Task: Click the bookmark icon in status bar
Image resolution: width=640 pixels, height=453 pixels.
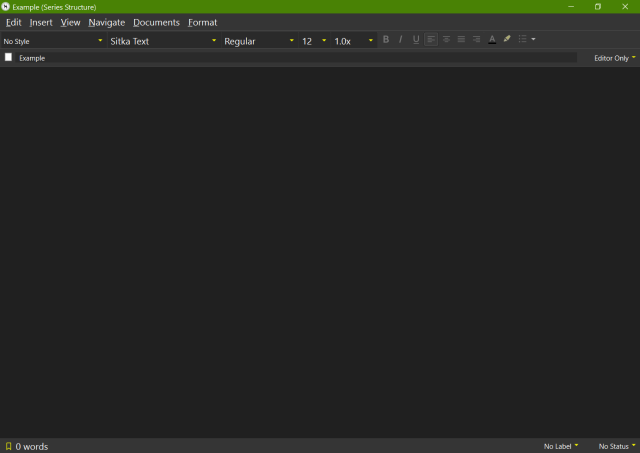Action: (x=8, y=446)
